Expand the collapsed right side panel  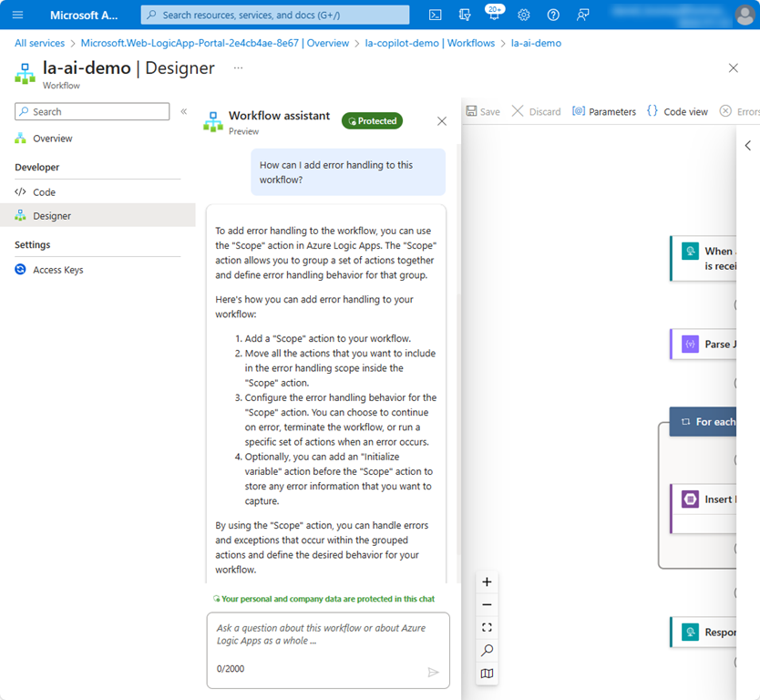click(x=748, y=146)
